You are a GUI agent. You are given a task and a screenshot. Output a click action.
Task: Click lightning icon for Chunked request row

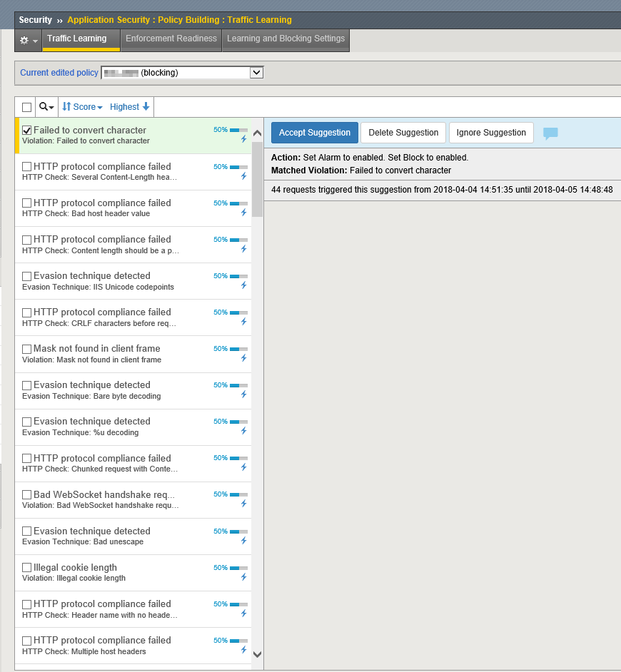pyautogui.click(x=243, y=467)
